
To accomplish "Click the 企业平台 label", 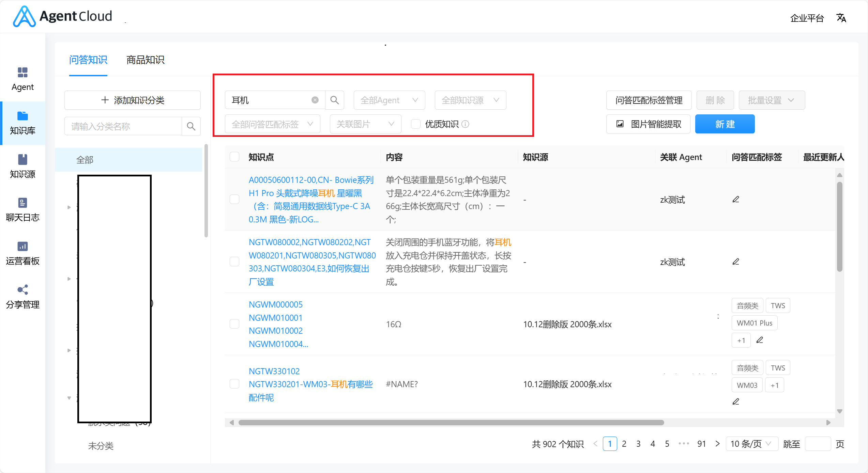I will (x=807, y=18).
